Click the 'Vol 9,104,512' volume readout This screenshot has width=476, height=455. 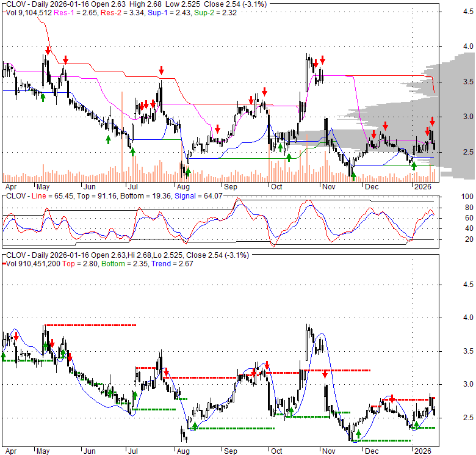(x=29, y=13)
